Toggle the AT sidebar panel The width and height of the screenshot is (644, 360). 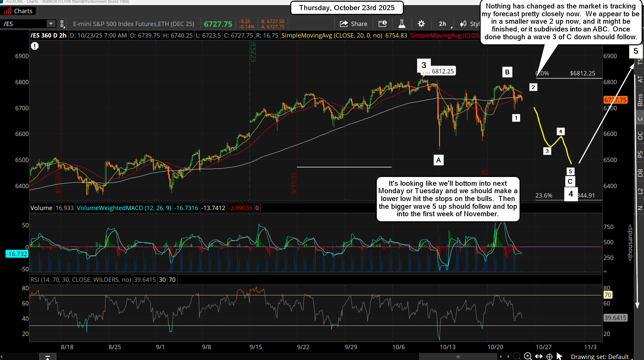[x=640, y=79]
